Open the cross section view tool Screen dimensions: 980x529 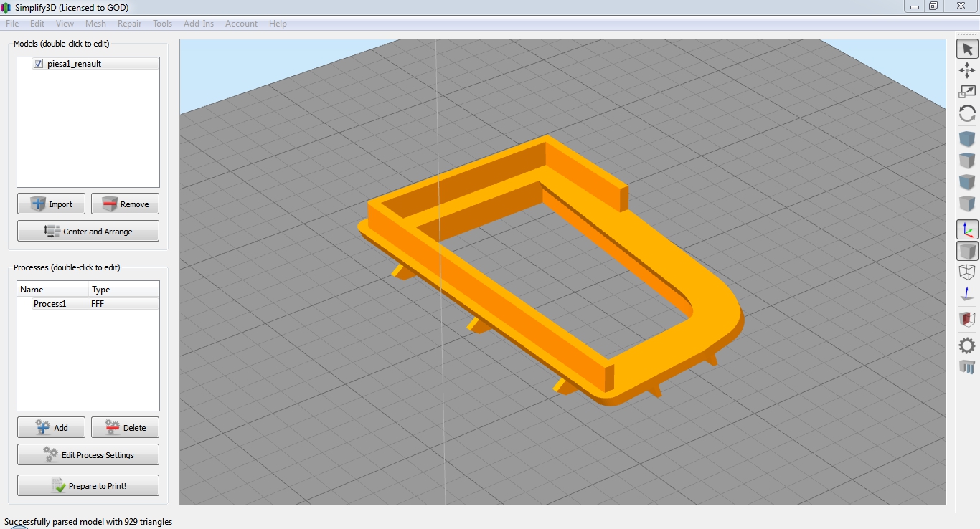967,319
